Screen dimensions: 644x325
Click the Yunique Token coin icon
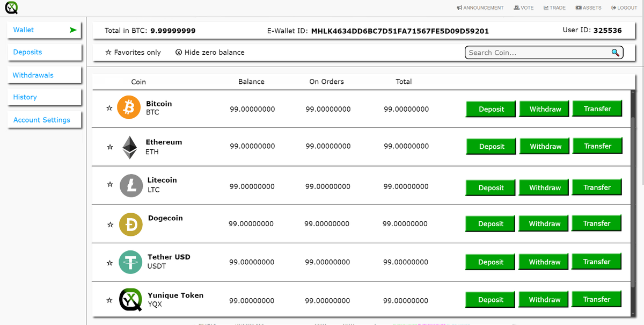(x=130, y=300)
